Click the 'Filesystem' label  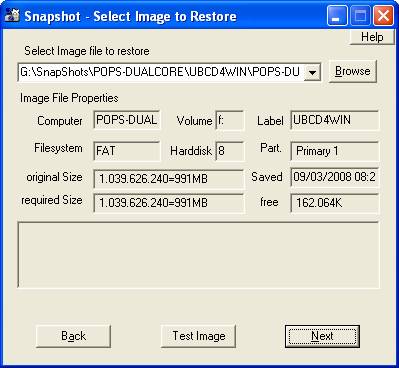point(58,148)
